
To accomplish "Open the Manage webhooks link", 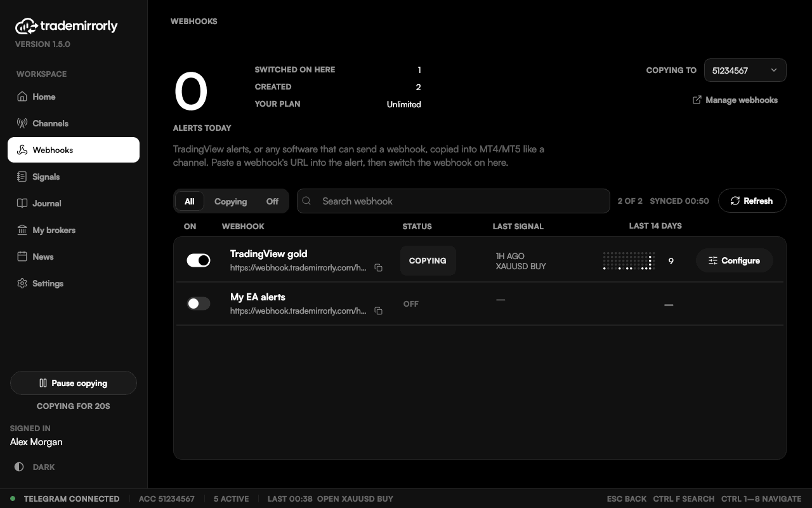I will pyautogui.click(x=735, y=100).
